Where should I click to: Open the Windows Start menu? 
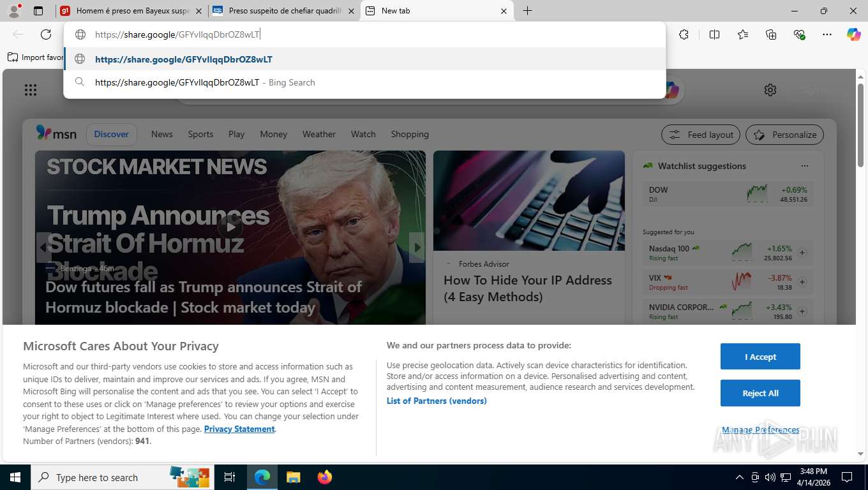15,477
